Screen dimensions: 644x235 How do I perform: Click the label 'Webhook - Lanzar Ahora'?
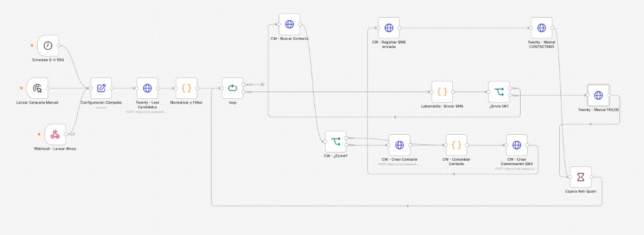pyautogui.click(x=55, y=149)
